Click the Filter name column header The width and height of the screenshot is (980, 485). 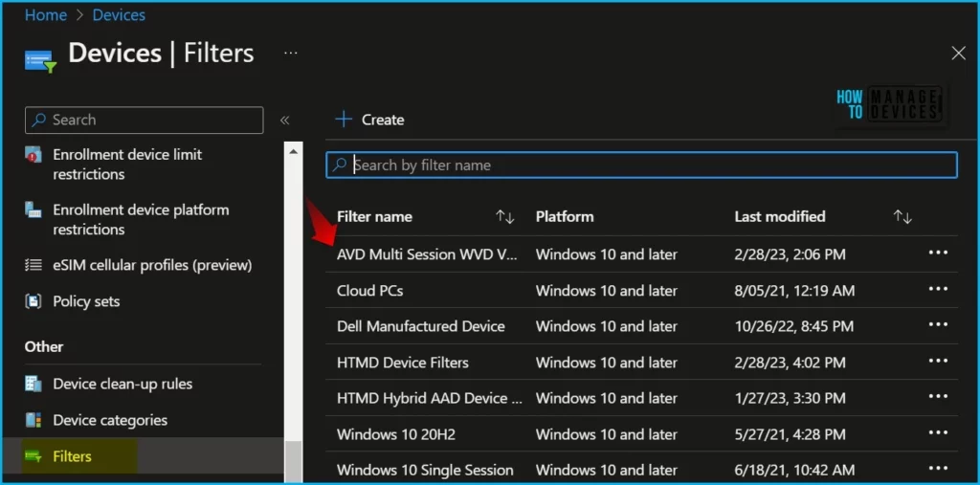[374, 217]
